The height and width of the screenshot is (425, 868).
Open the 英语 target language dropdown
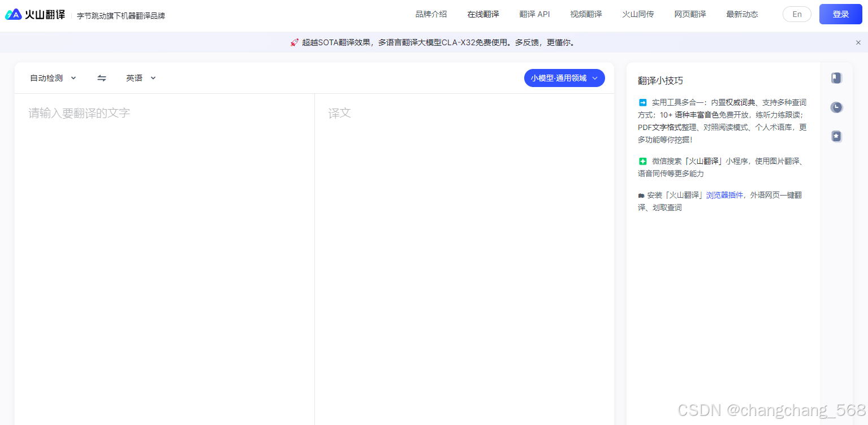point(141,78)
